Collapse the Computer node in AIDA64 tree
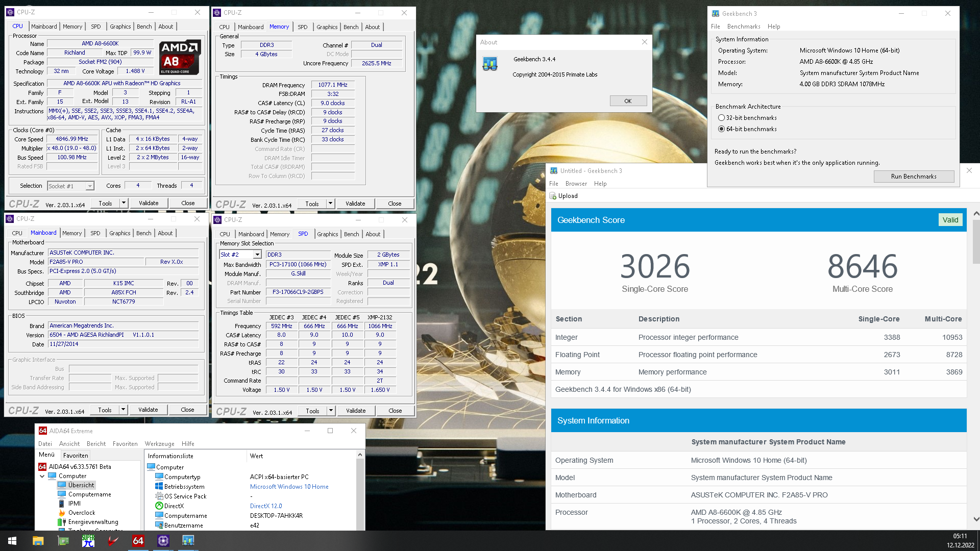 (42, 476)
